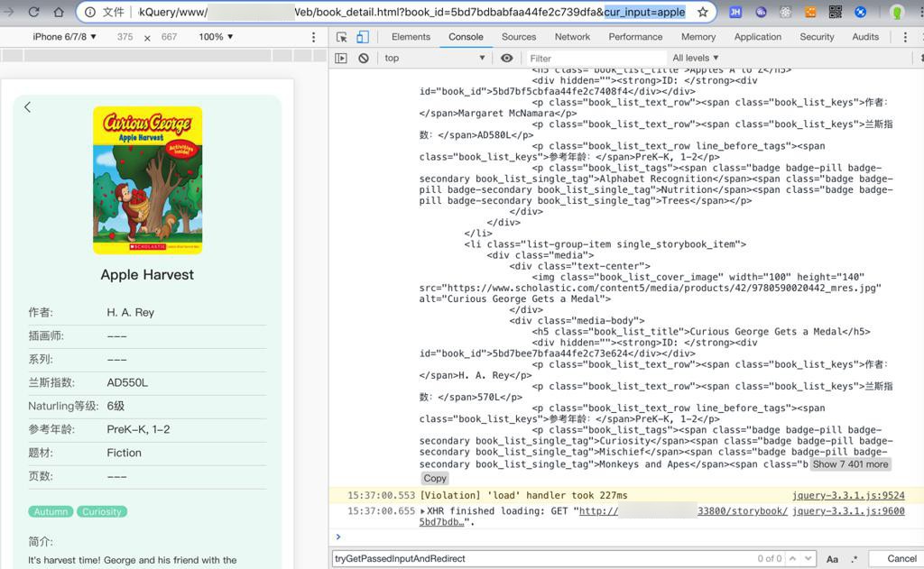Show the console sidebar icon
This screenshot has width=924, height=569.
pyautogui.click(x=341, y=58)
